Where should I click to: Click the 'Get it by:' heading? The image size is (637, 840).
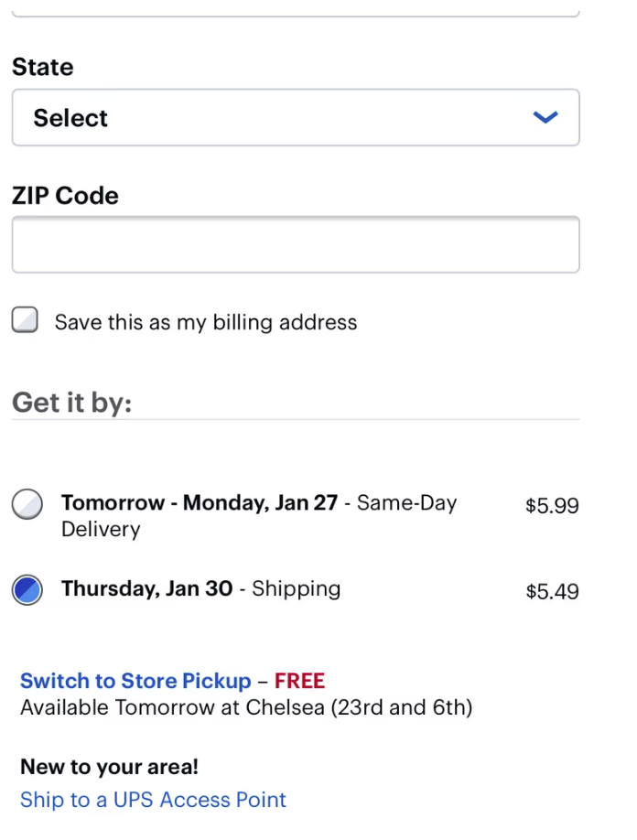[x=71, y=403]
